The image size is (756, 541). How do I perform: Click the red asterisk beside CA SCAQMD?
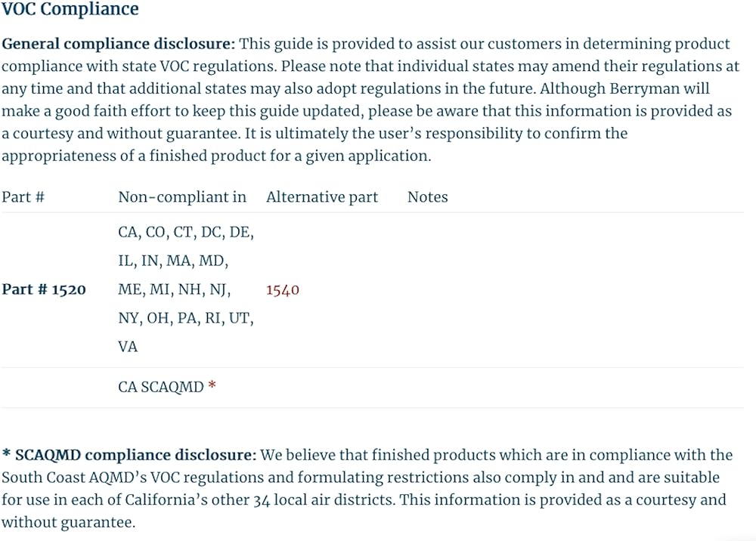tap(212, 386)
